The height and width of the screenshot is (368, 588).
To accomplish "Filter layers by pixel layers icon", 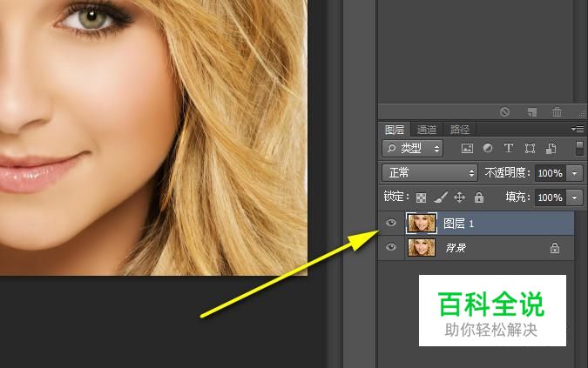I will point(467,148).
